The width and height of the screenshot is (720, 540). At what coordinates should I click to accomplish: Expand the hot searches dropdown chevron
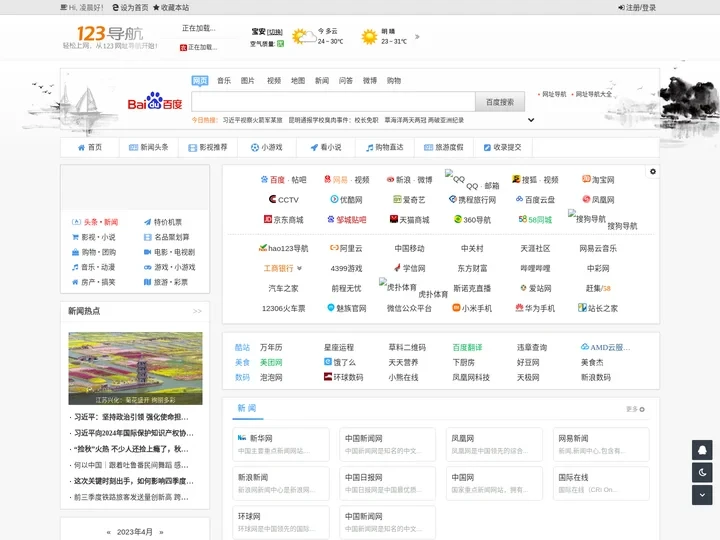pyautogui.click(x=531, y=120)
